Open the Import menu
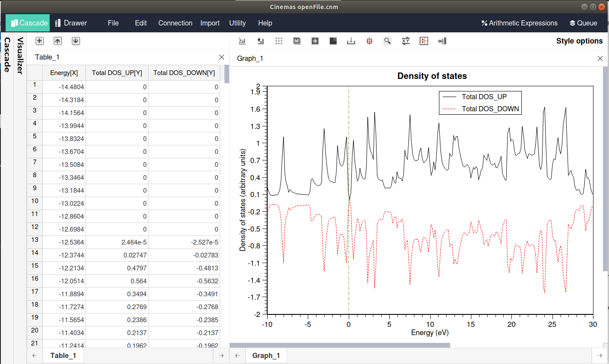The height and width of the screenshot is (364, 609). coord(210,23)
